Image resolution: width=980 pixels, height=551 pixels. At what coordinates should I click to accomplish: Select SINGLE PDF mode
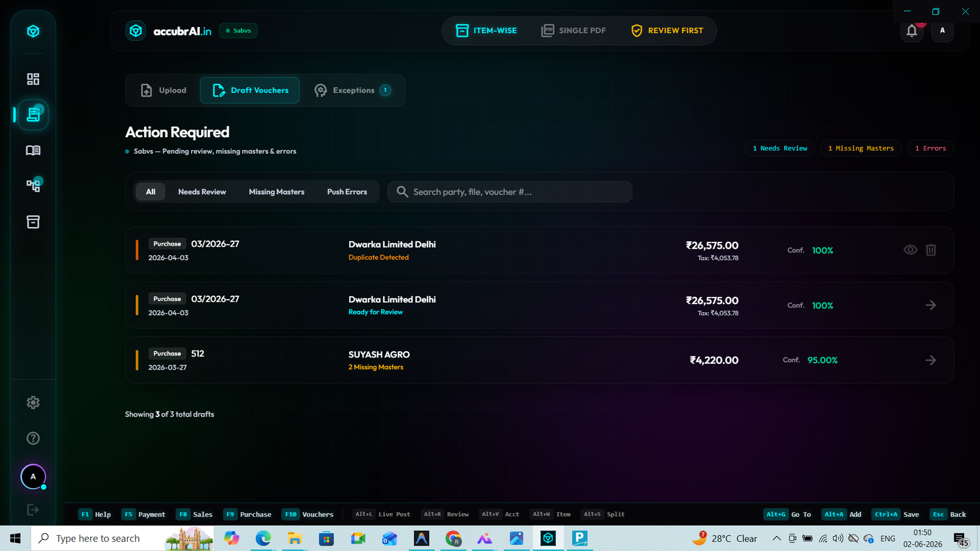(x=573, y=31)
